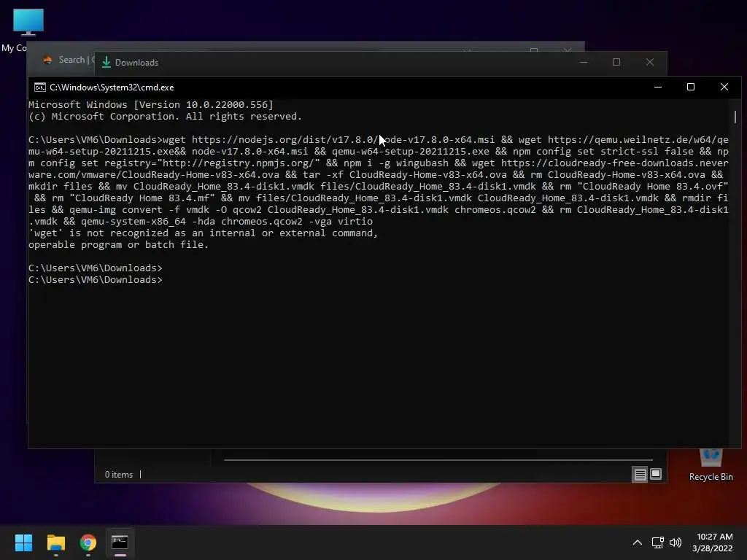Select the Recycle Bin desktop icon

tap(711, 465)
